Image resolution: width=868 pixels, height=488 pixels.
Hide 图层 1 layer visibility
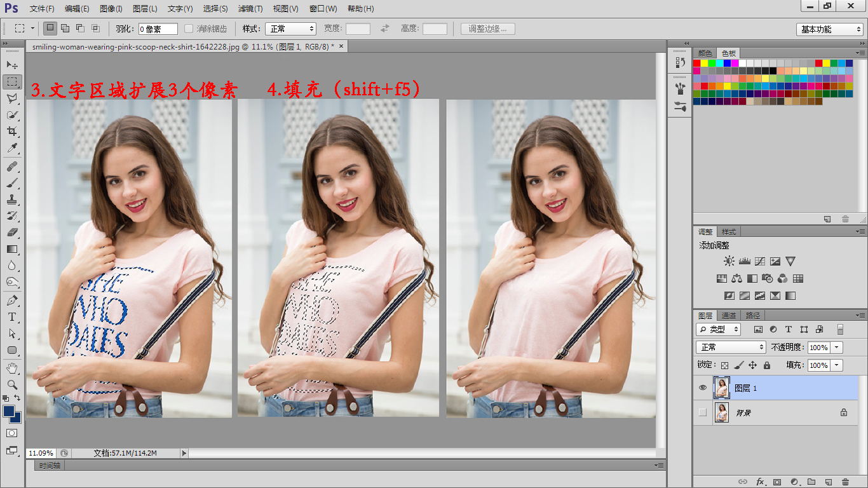tap(703, 388)
